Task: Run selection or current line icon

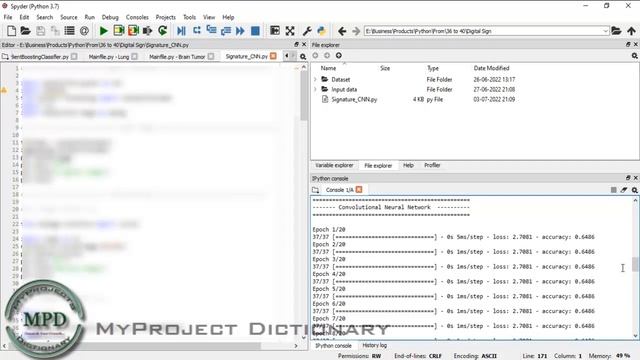Action: (x=147, y=31)
